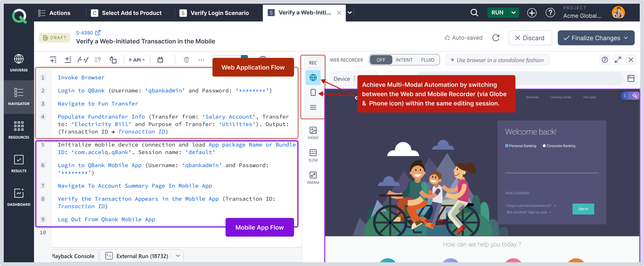The image size is (644, 266).
Task: Click the Invoke Browser step
Action: (x=81, y=77)
